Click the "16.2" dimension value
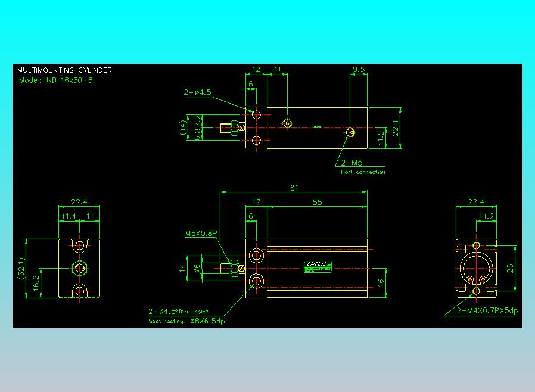 36,283
